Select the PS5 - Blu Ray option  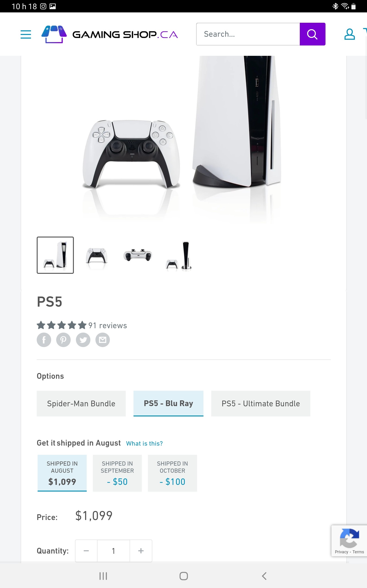point(168,403)
